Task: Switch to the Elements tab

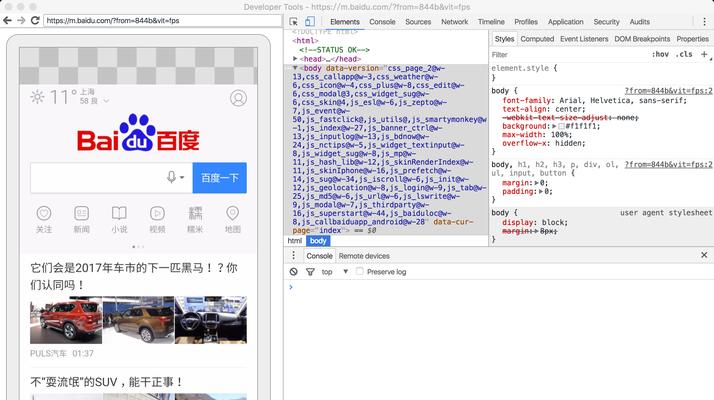Action: (345, 22)
